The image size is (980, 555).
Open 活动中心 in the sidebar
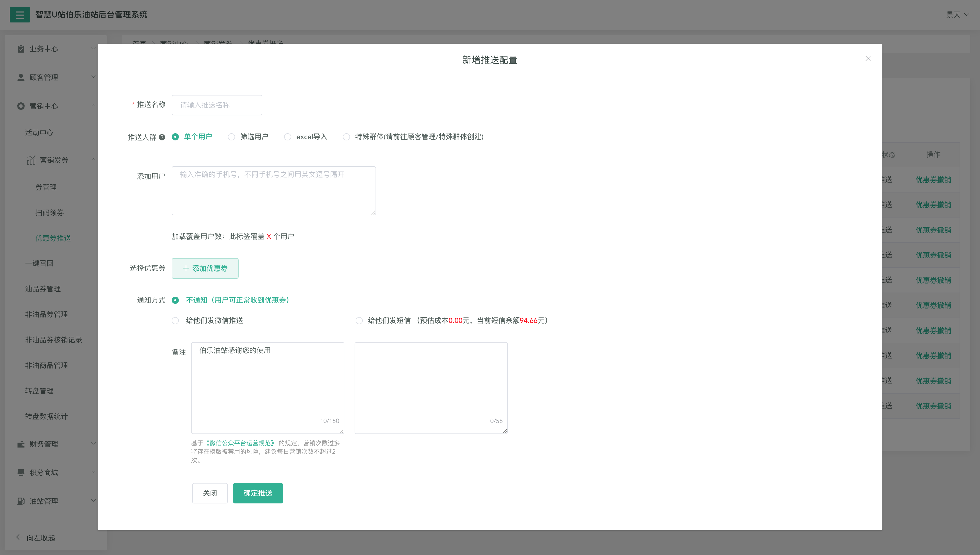coord(39,133)
